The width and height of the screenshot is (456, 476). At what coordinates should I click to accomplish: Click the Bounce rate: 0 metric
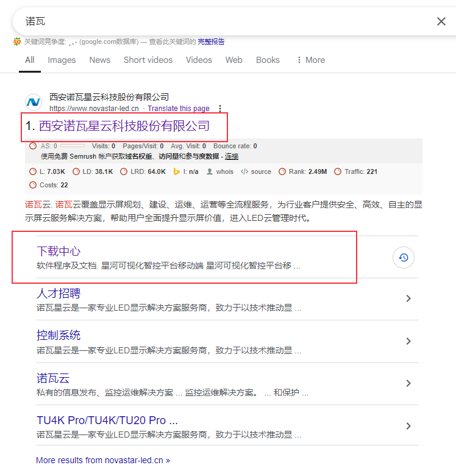click(x=235, y=146)
